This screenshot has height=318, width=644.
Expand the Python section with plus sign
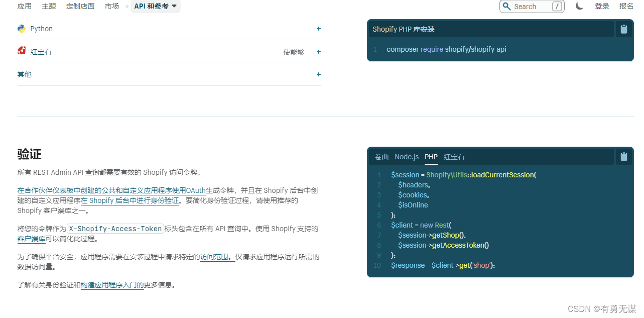point(319,29)
